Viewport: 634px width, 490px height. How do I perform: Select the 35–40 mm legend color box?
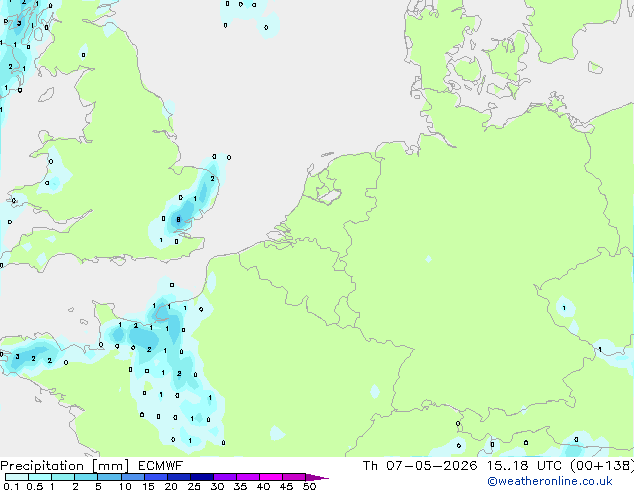click(248, 477)
